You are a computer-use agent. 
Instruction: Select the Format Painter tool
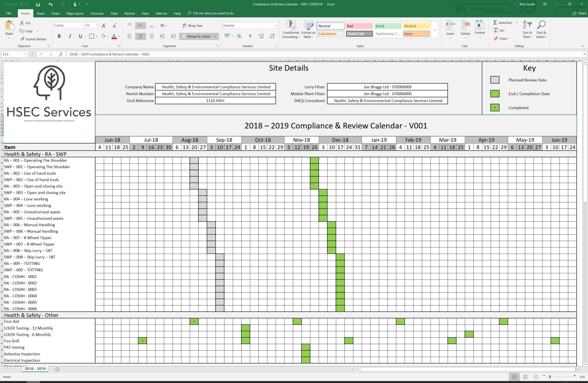(33, 39)
